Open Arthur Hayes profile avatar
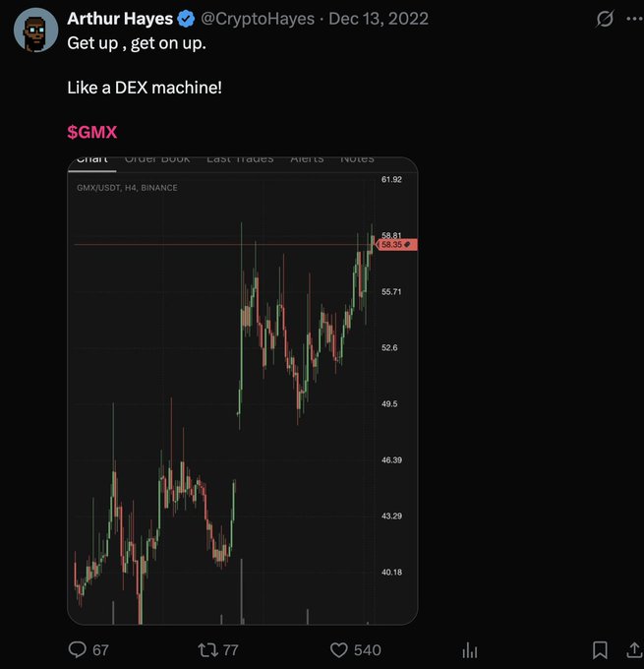Image resolution: width=644 pixels, height=669 pixels. 35,30
